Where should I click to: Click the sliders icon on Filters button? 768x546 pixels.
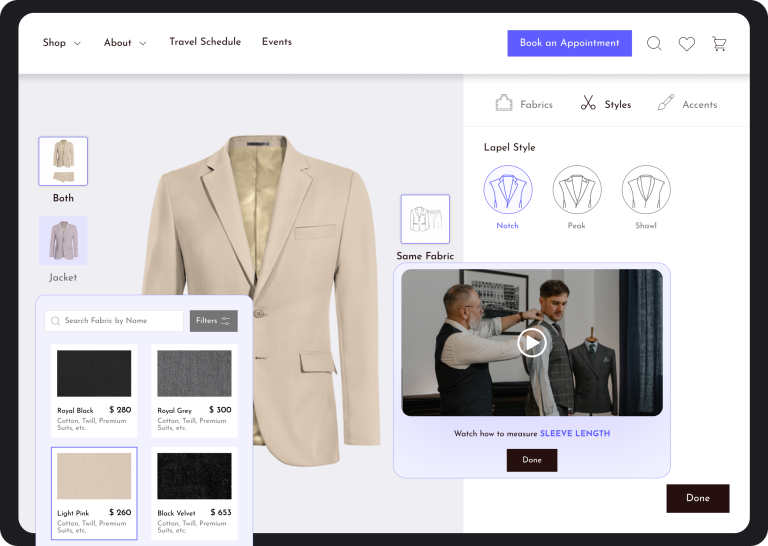point(225,321)
